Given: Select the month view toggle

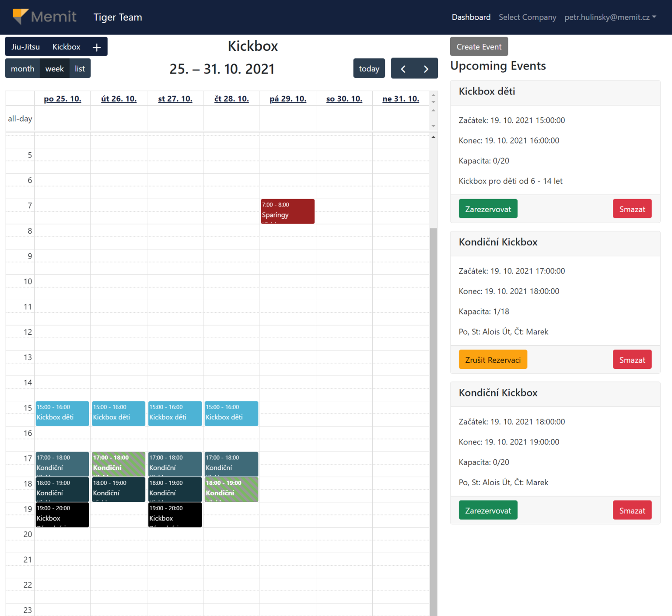Looking at the screenshot, I should (22, 68).
